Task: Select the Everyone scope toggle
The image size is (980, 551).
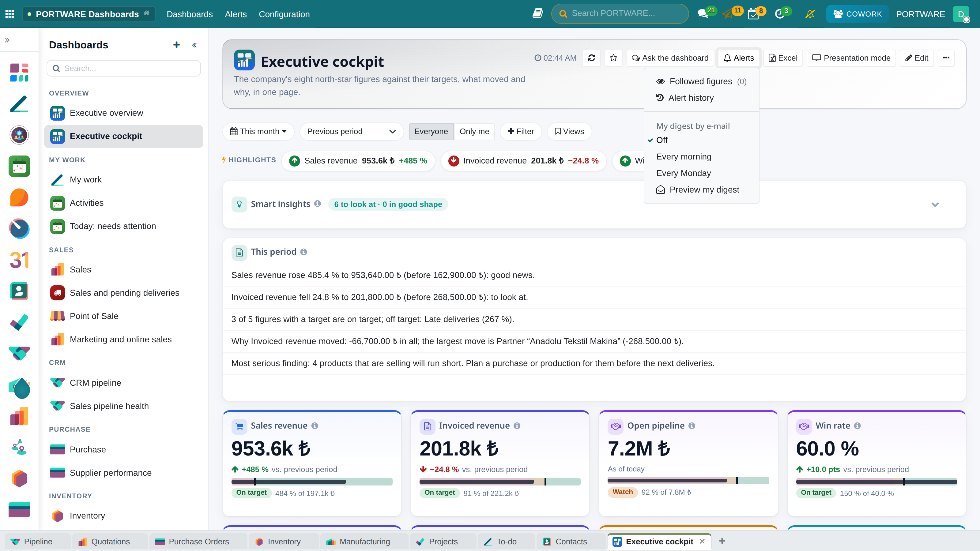Action: tap(431, 132)
